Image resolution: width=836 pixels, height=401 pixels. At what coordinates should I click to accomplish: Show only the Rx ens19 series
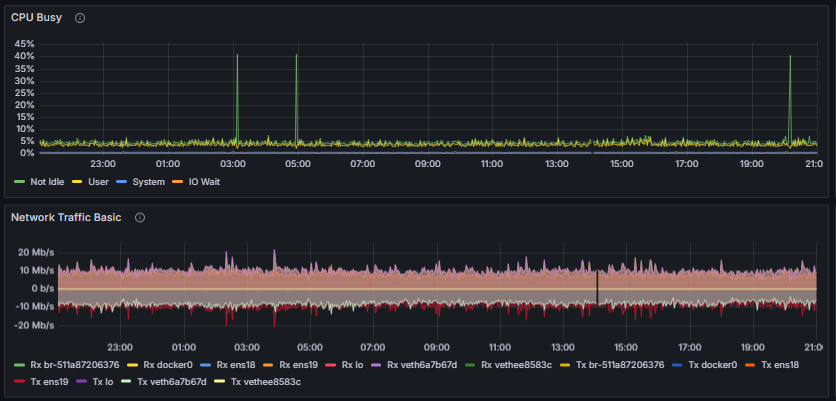[300, 365]
